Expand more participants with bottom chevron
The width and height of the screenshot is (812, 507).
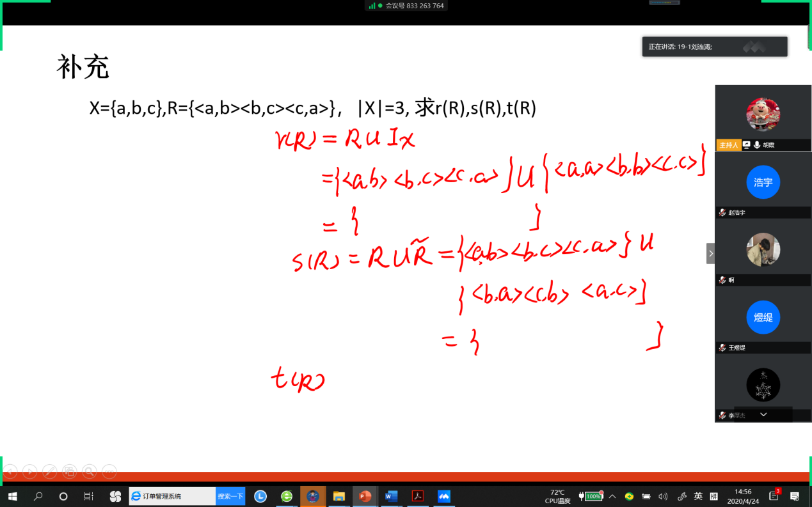tap(763, 414)
